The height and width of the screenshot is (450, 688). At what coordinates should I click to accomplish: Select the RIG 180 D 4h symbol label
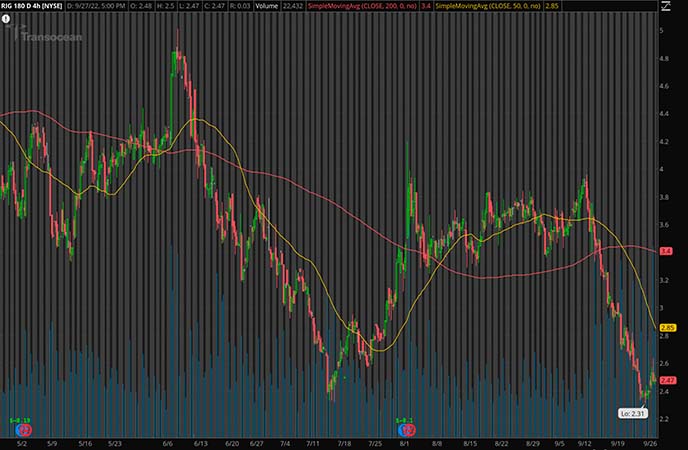pos(31,6)
